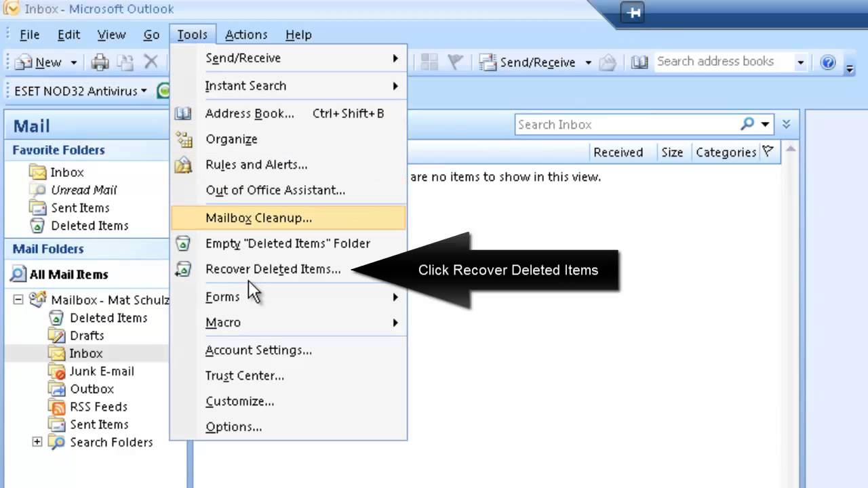Open the Send/Receive toolbar dropdown arrow
Viewport: 868px width, 488px height.
coord(588,62)
